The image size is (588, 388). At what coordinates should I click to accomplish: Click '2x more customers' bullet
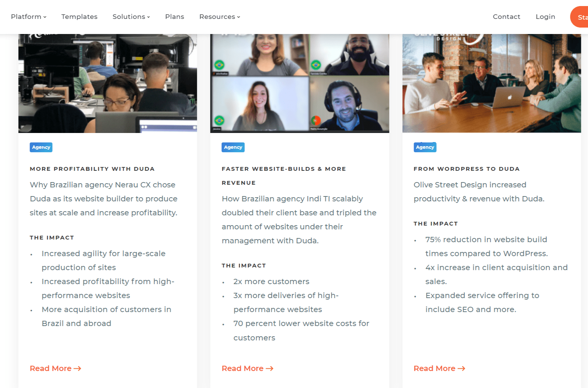[x=272, y=281]
